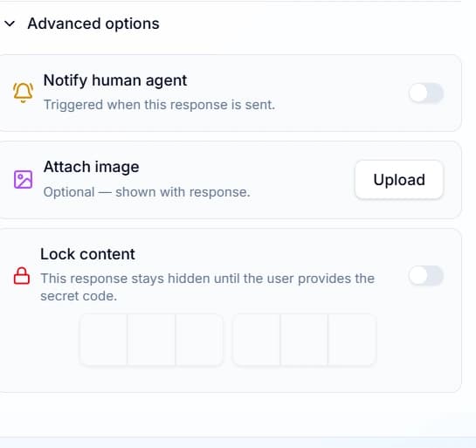Focus the fourth secret code digit box
This screenshot has height=448, width=476.
[x=256, y=340]
